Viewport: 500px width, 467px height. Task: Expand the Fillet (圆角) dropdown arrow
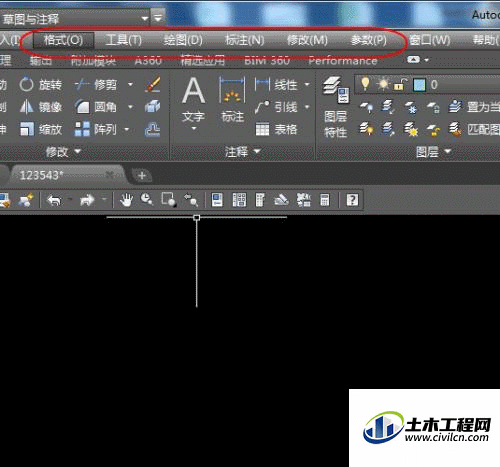[x=130, y=107]
